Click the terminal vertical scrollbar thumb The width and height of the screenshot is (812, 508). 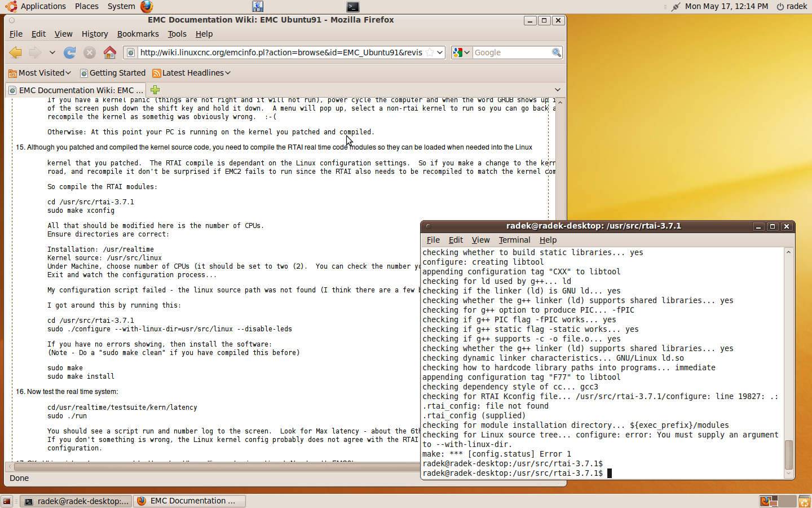point(788,454)
